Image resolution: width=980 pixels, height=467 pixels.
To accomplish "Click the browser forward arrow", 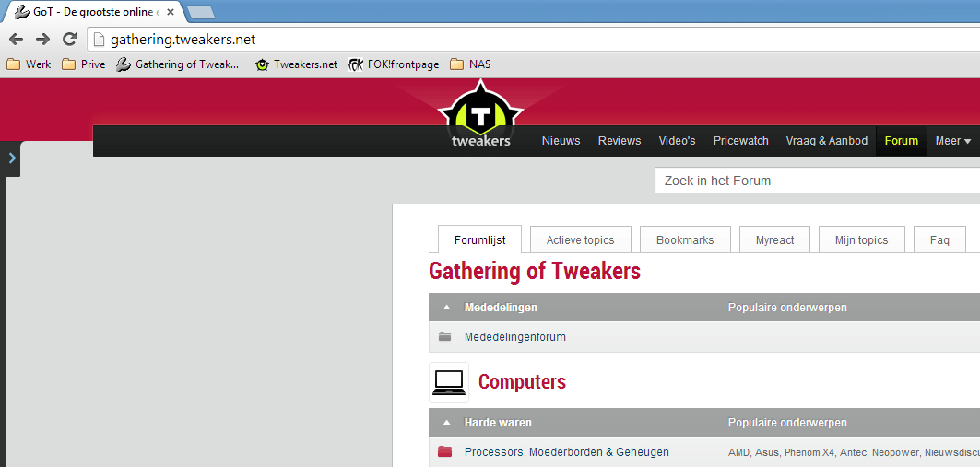I will [42, 40].
